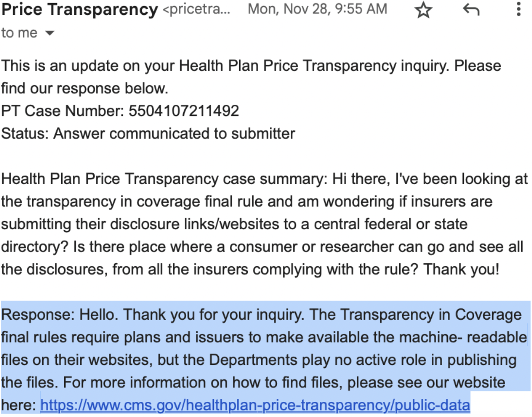Image resolution: width=532 pixels, height=417 pixels.
Task: Open the three-dot more options menu
Action: coord(518,9)
